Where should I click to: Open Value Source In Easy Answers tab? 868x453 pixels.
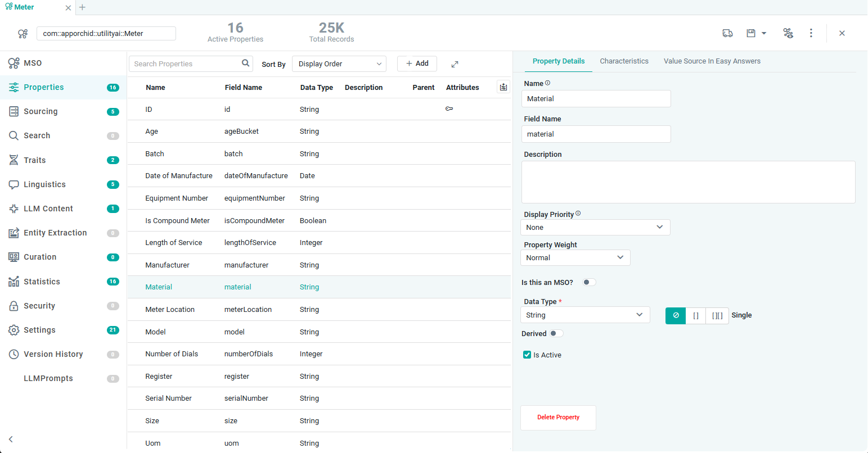(712, 61)
